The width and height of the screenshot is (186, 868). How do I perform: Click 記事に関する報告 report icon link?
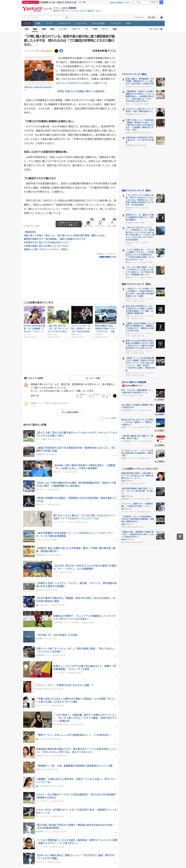click(31, 226)
